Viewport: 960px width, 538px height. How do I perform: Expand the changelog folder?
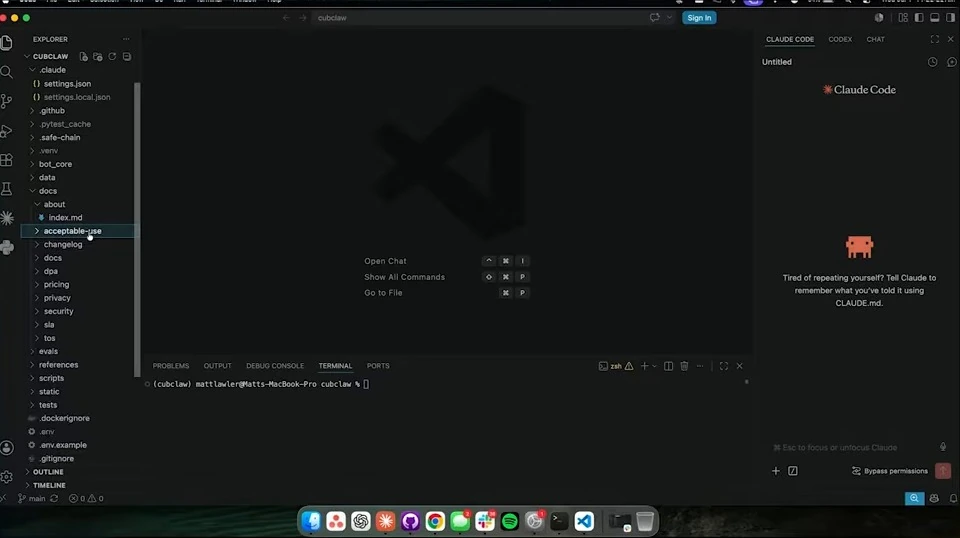point(62,244)
